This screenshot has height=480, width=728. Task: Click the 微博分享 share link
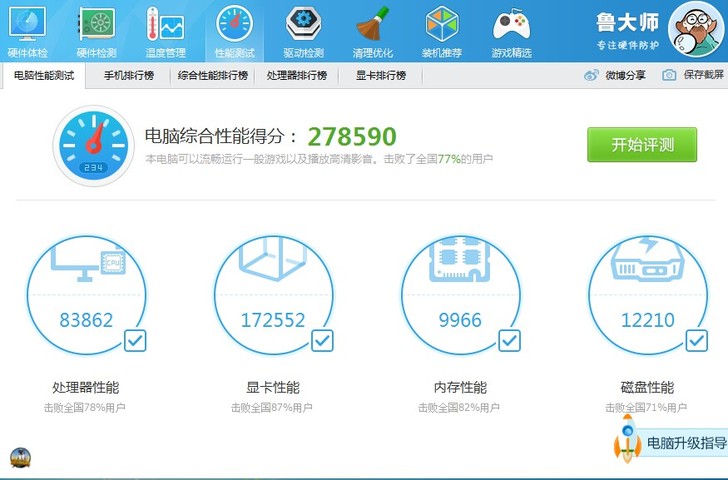[625, 75]
